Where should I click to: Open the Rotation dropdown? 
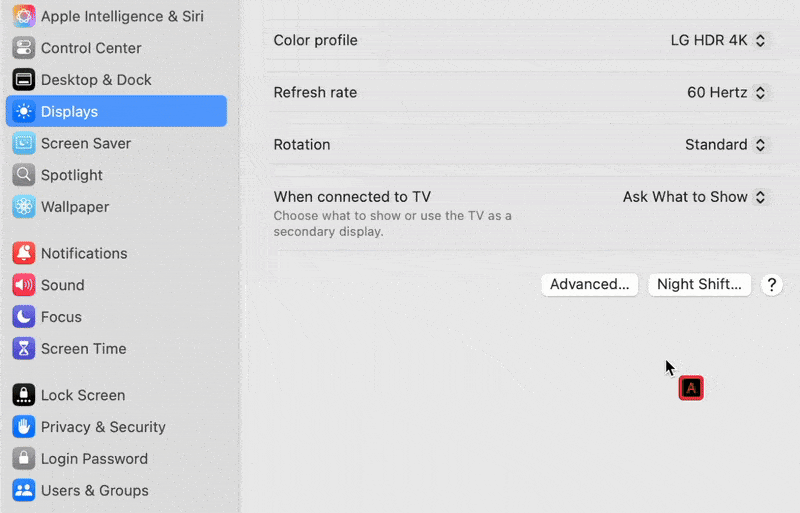point(726,145)
